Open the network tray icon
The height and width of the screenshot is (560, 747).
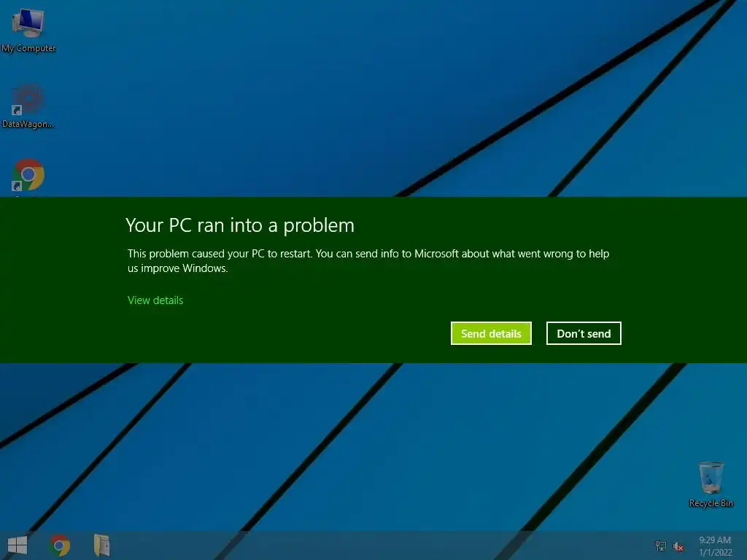click(661, 545)
